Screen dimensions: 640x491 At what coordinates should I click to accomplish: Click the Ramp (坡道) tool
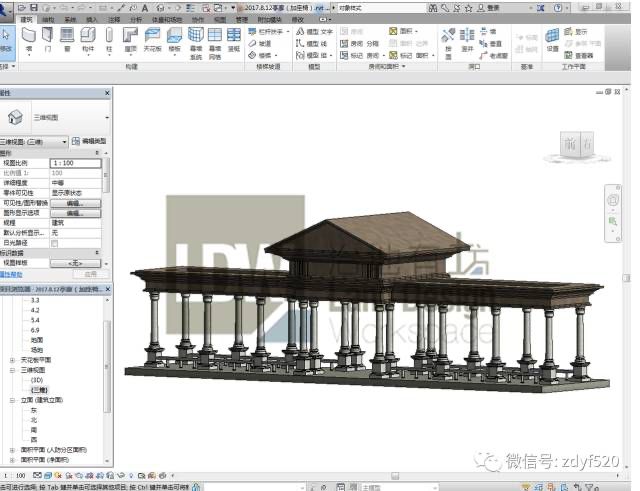[260, 43]
